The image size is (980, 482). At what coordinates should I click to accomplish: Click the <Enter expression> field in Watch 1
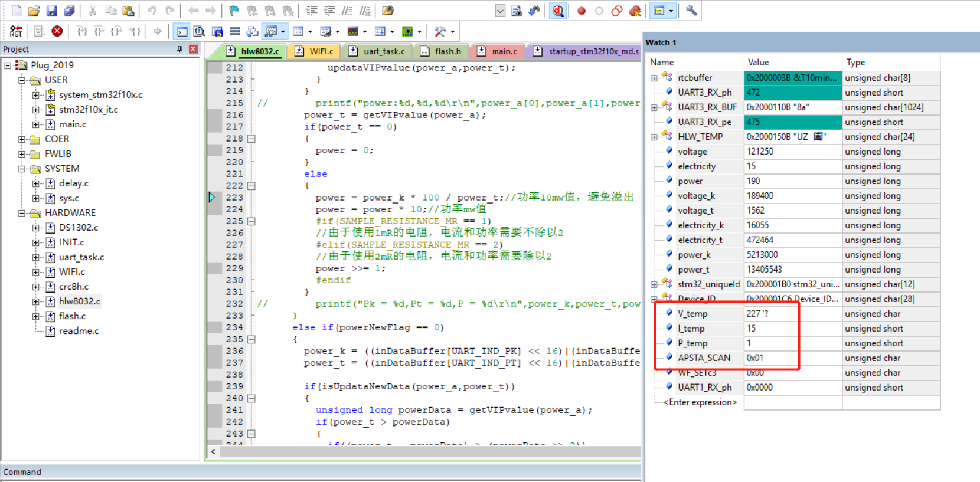click(700, 402)
